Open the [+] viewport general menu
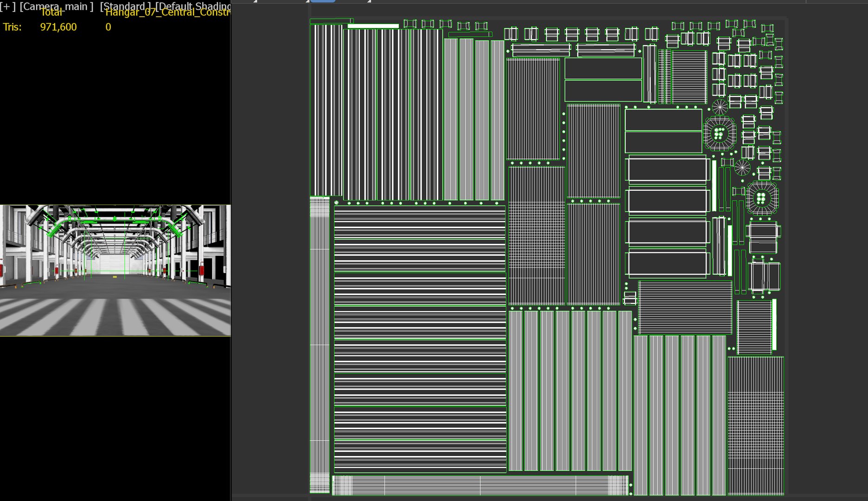 pyautogui.click(x=7, y=6)
